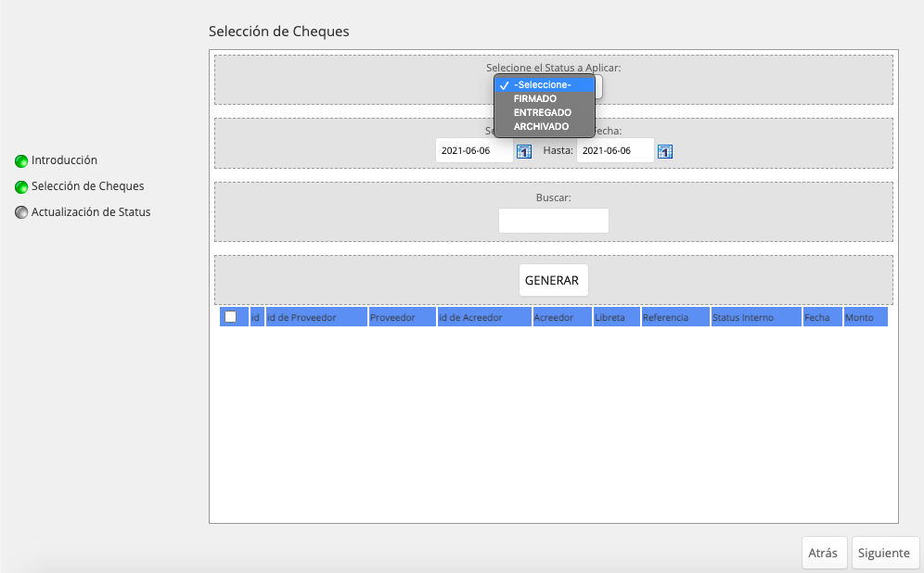Choose -Seleccione- option in status dropdown

coord(545,84)
